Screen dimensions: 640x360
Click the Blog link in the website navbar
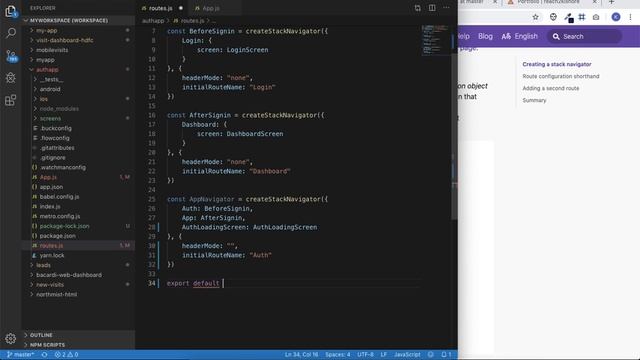click(485, 36)
